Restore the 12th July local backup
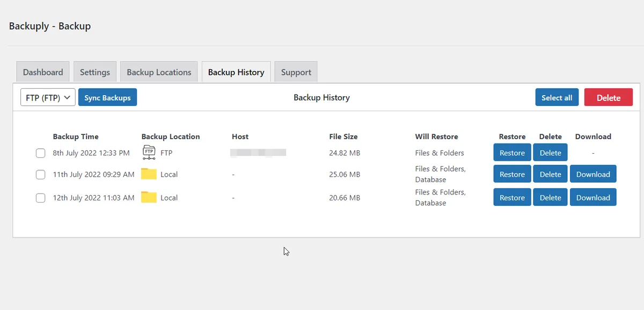This screenshot has width=644, height=310. coord(512,197)
